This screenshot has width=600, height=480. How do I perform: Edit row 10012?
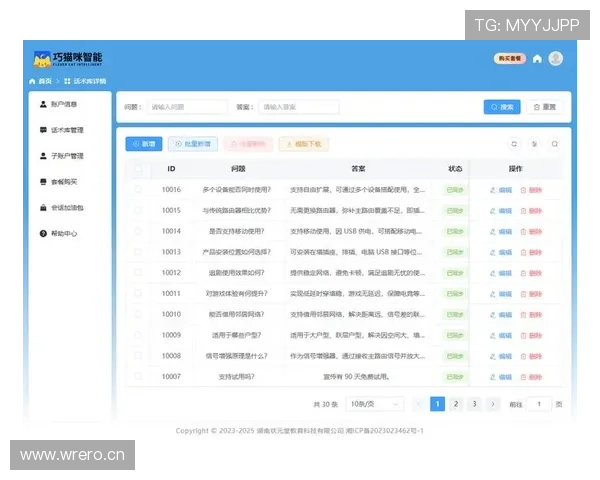point(501,273)
